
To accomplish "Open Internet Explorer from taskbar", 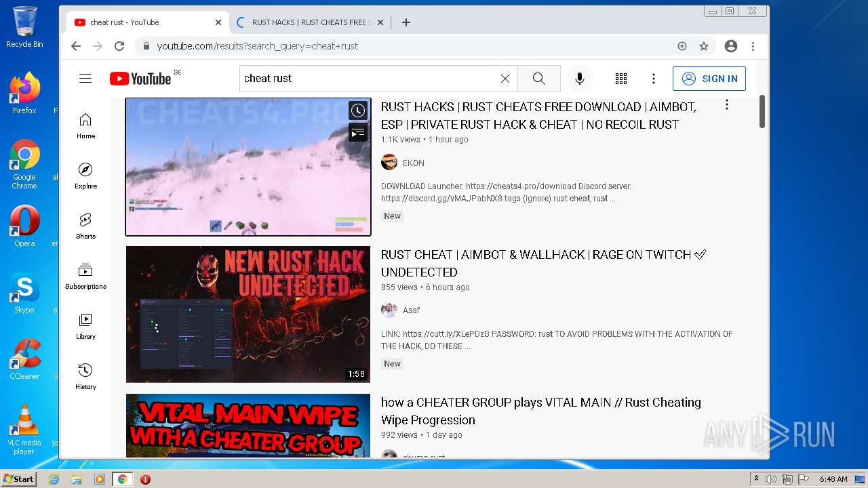I will [54, 479].
